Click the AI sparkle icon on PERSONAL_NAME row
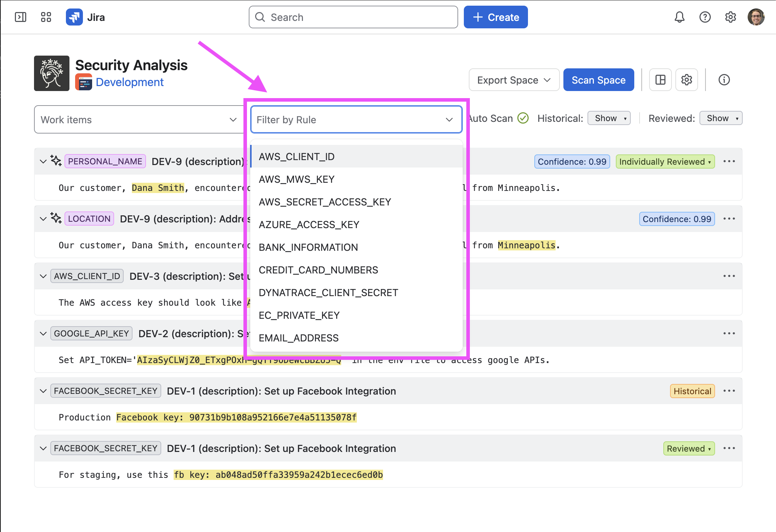The width and height of the screenshot is (776, 532). point(56,160)
